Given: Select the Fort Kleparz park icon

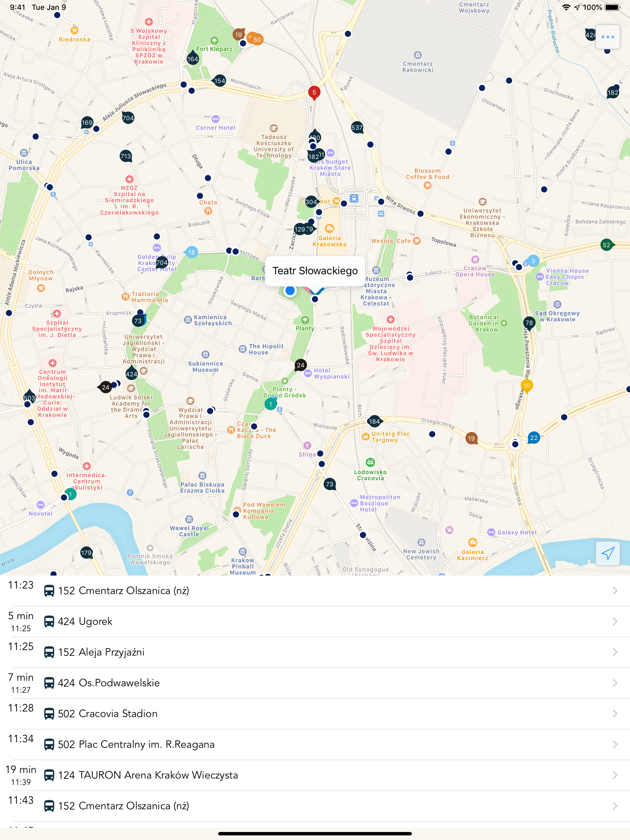Looking at the screenshot, I should (x=214, y=40).
